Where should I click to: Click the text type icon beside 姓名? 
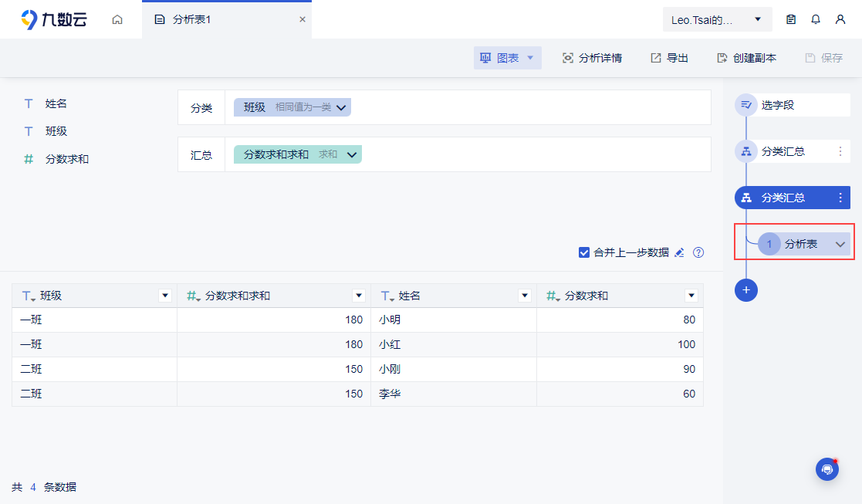29,103
